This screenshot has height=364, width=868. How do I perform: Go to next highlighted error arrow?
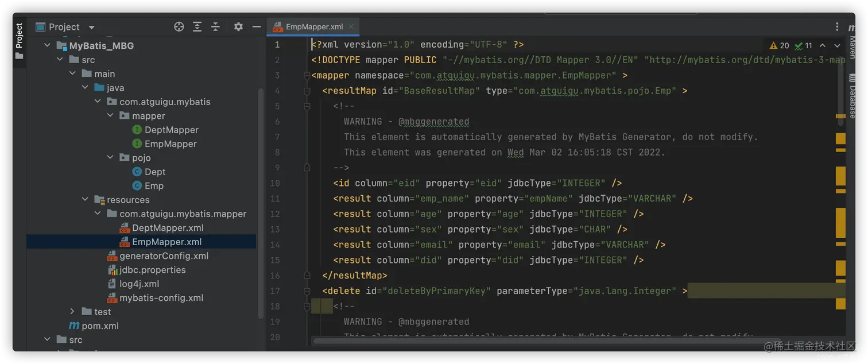coord(837,45)
